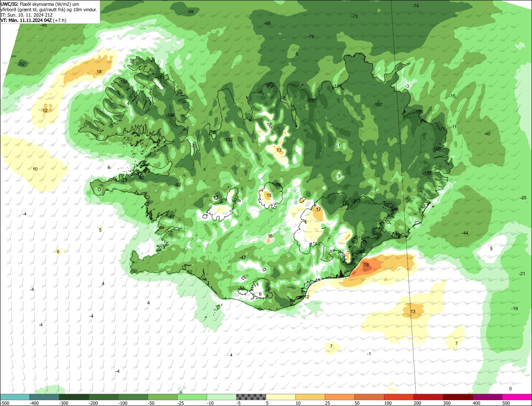Click the '17' value on the map
This screenshot has width=532, height=406.
tap(318, 210)
